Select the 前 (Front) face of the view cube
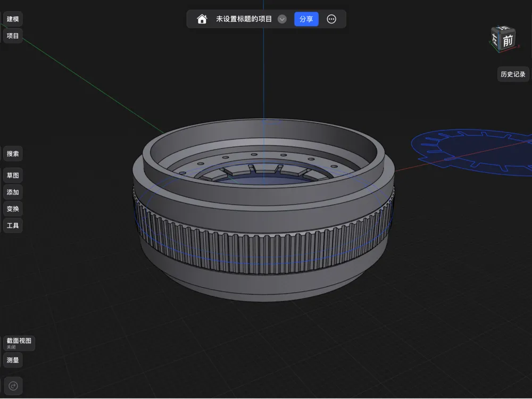532x399 pixels. pyautogui.click(x=508, y=41)
